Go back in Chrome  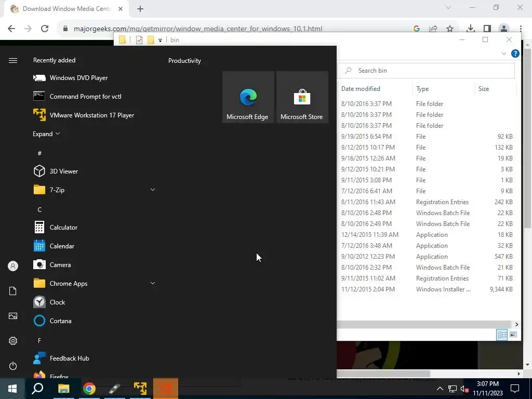pyautogui.click(x=11, y=29)
